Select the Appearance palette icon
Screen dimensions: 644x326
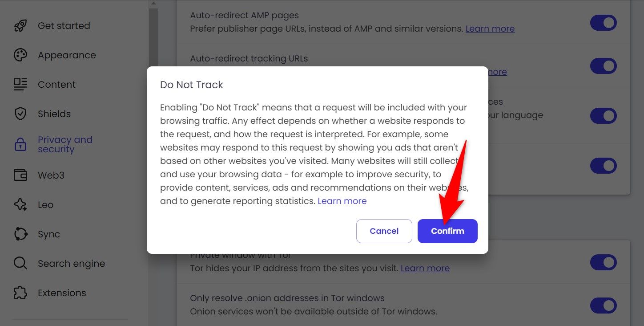tap(20, 55)
